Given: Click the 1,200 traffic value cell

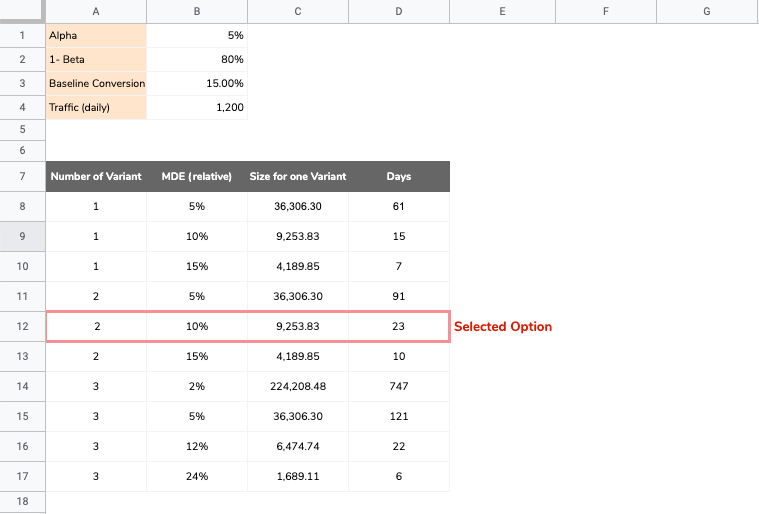Looking at the screenshot, I should (197, 107).
